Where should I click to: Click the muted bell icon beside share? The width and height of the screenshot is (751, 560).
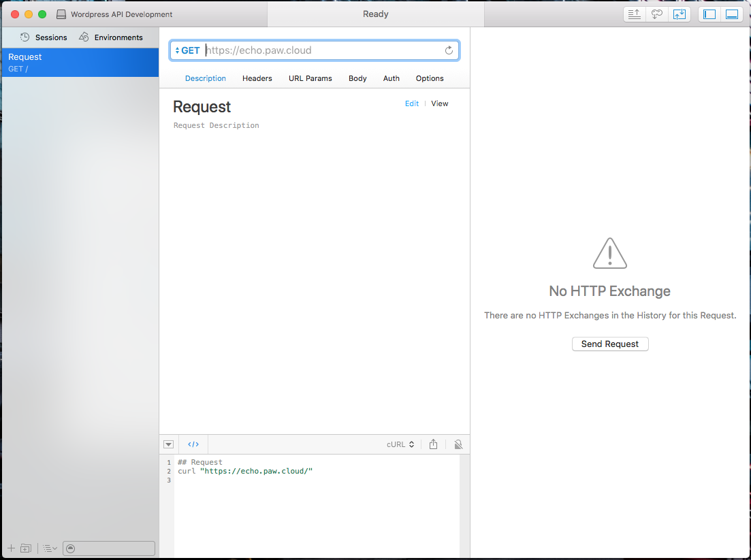458,444
